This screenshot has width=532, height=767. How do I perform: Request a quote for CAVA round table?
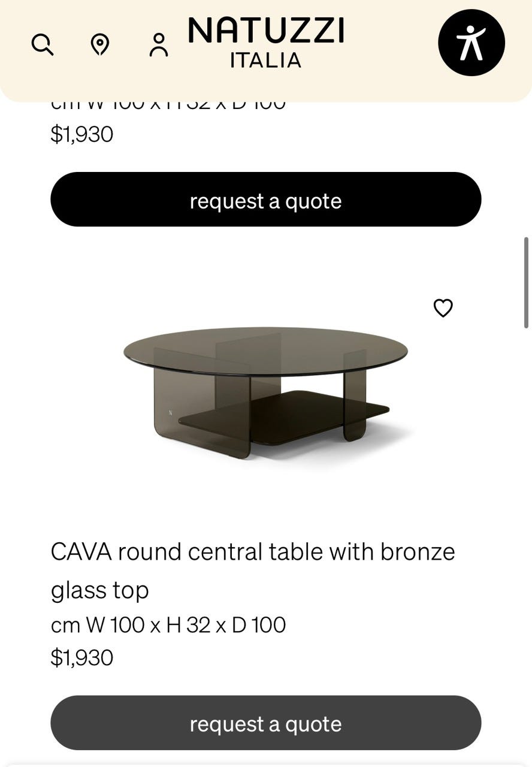click(x=265, y=723)
